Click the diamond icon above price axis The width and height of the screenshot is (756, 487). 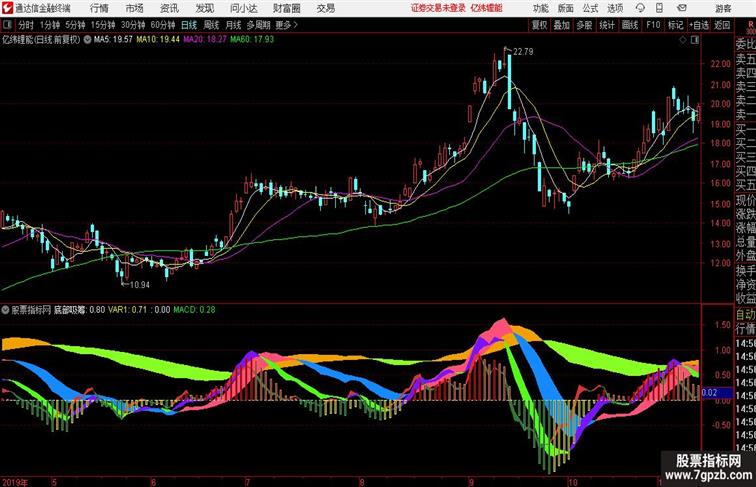tap(682, 40)
